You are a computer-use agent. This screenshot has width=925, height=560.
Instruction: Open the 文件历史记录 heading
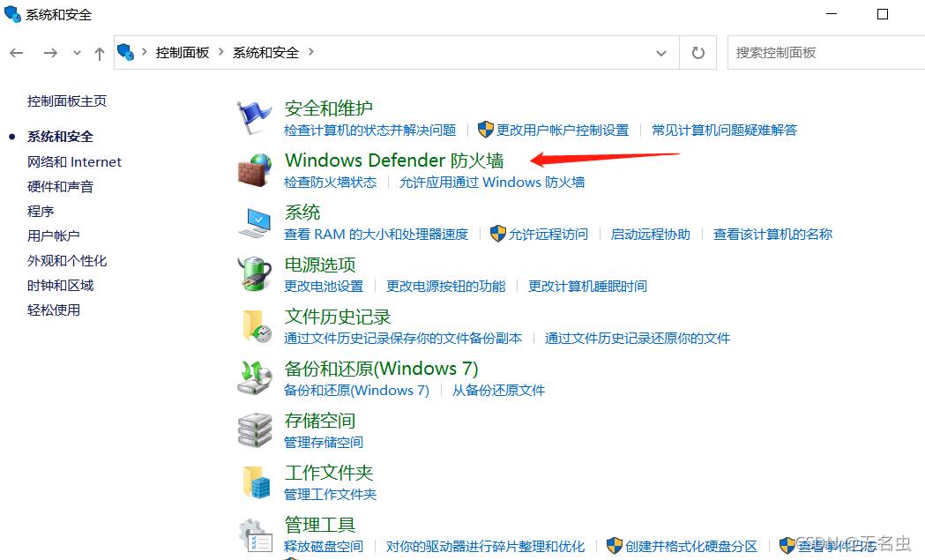pos(338,317)
